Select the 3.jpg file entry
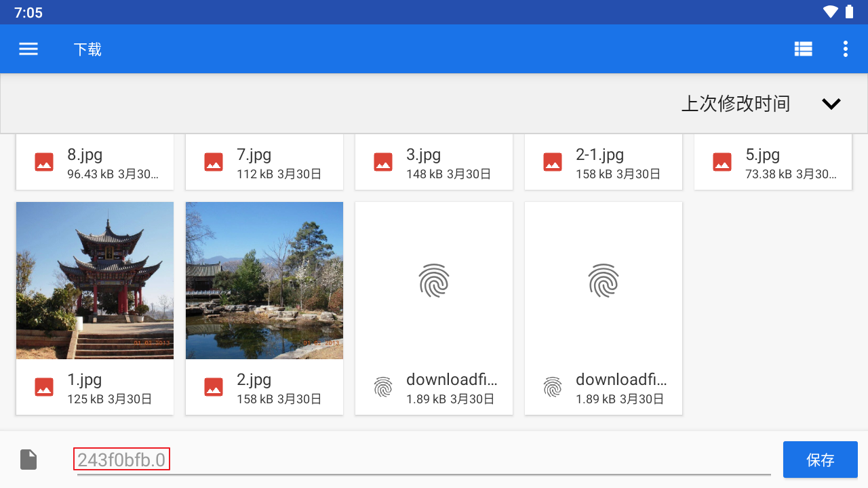868x488 pixels. (434, 162)
